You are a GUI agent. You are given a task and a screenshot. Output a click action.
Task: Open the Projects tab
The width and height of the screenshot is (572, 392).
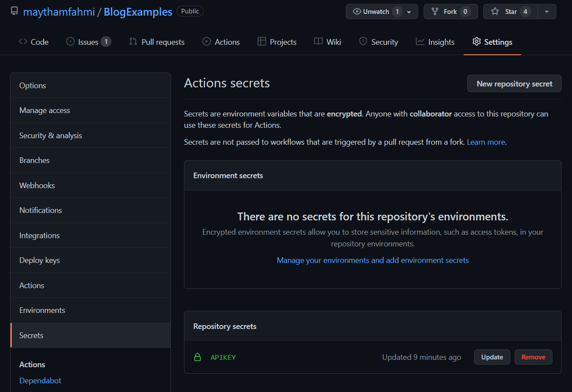(x=277, y=42)
